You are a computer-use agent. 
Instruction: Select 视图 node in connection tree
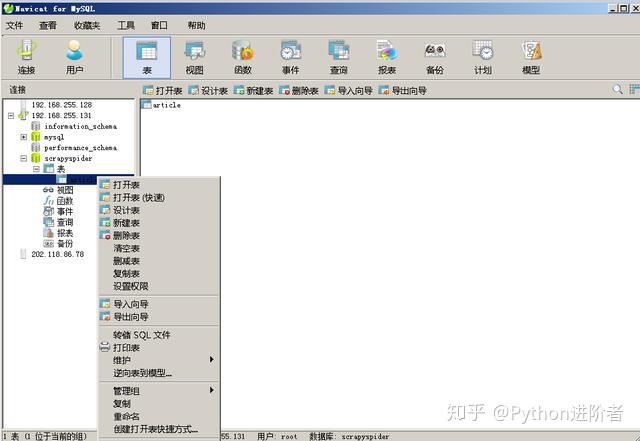pyautogui.click(x=65, y=190)
